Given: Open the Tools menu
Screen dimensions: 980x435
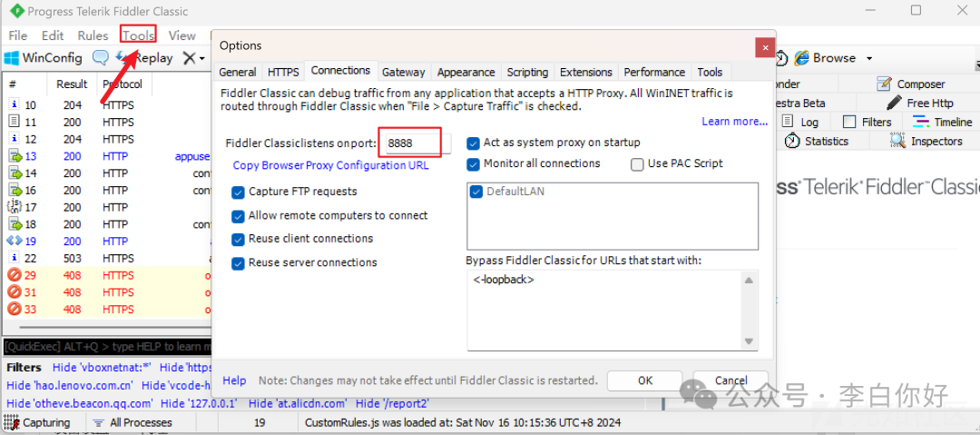Looking at the screenshot, I should 138,35.
